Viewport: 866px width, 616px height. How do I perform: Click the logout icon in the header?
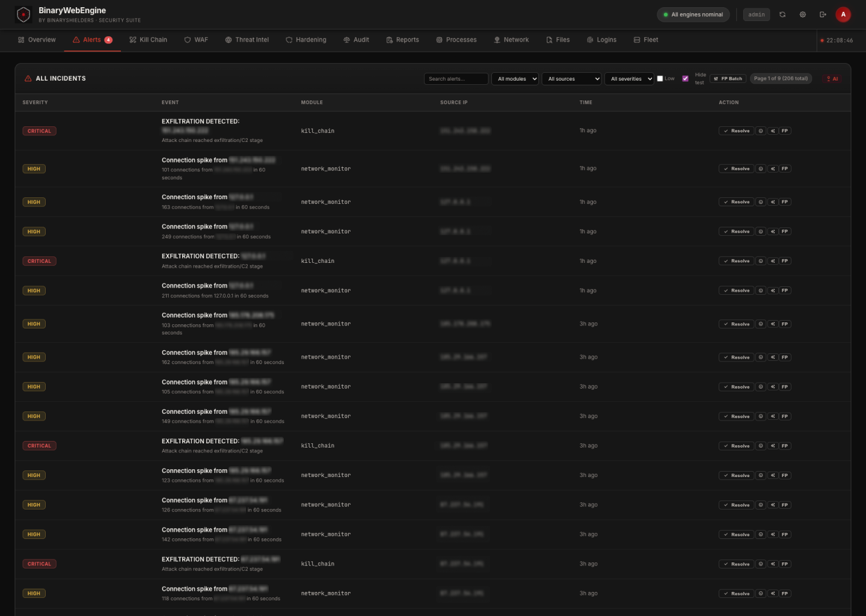pyautogui.click(x=823, y=14)
